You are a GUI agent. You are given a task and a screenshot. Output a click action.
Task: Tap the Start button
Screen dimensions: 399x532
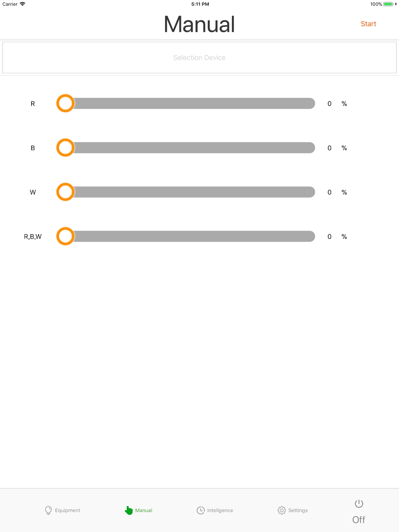point(368,24)
